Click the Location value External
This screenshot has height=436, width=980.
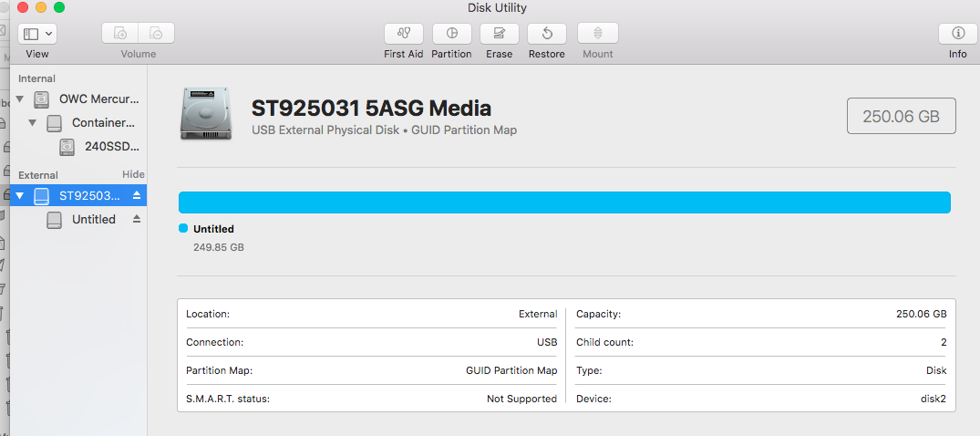tap(538, 314)
